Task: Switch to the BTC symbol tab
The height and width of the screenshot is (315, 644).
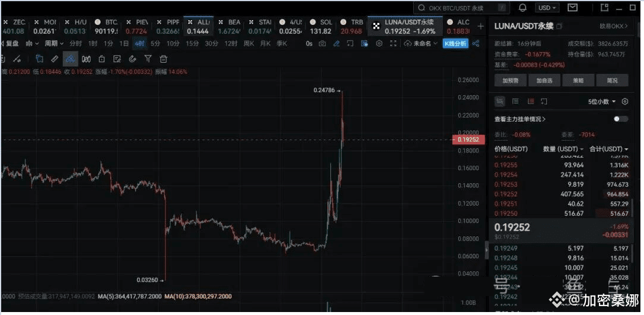Action: pyautogui.click(x=107, y=26)
